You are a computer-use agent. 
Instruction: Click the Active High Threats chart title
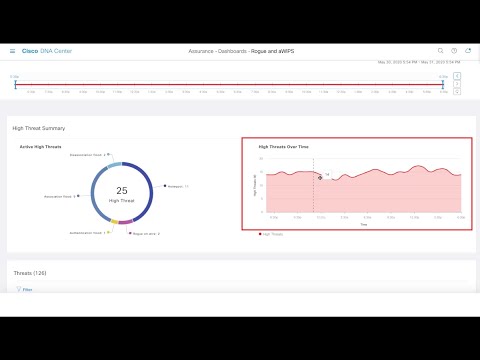pos(40,147)
